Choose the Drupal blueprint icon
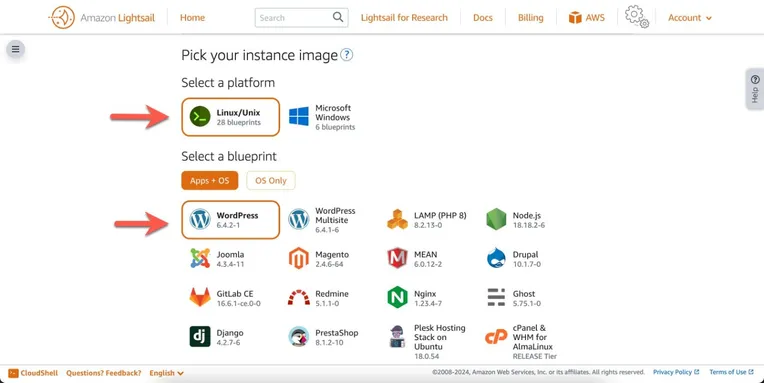 (496, 259)
